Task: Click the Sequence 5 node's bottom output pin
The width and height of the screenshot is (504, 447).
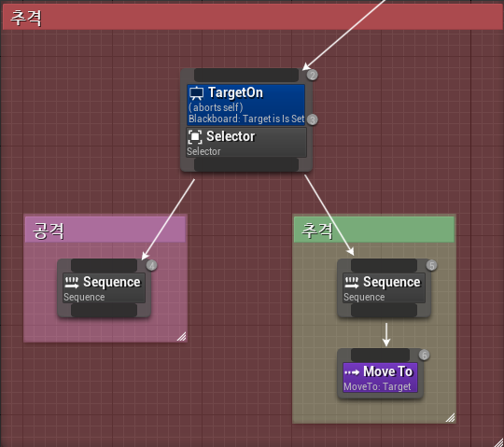Action: (384, 311)
